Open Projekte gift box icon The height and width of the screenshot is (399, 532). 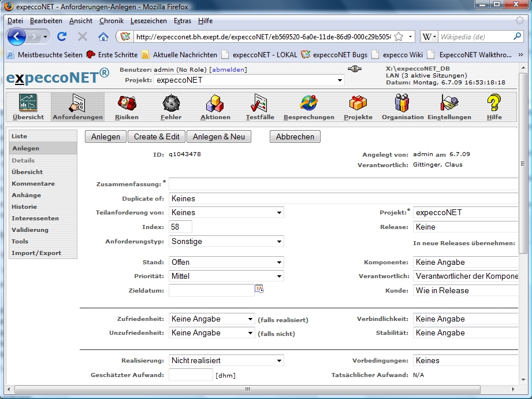(358, 104)
